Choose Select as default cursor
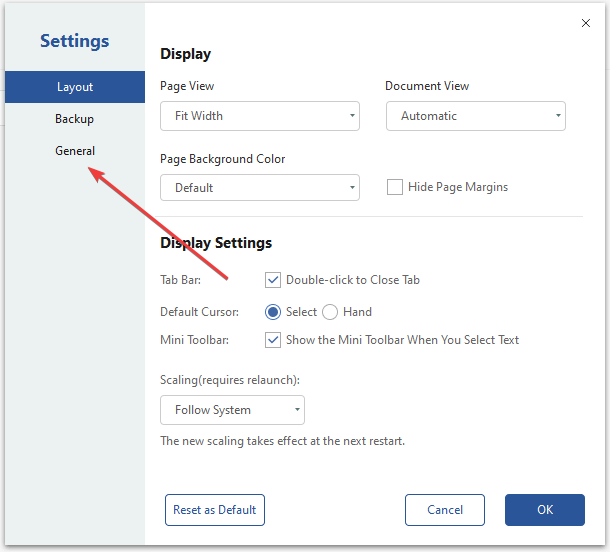 pyautogui.click(x=273, y=312)
